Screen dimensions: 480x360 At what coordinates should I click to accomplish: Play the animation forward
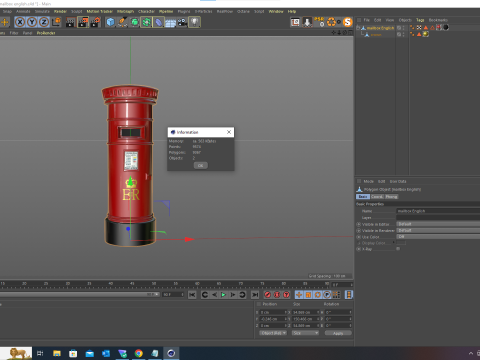223,295
